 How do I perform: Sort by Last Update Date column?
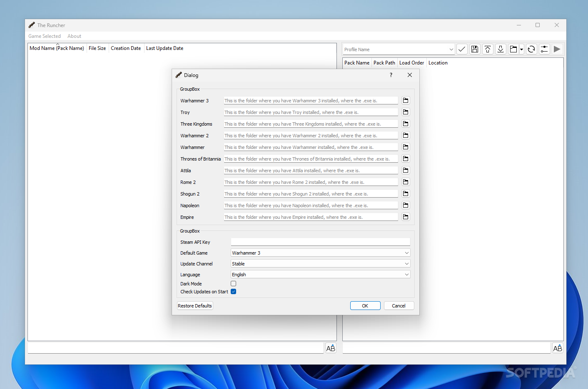pyautogui.click(x=164, y=48)
